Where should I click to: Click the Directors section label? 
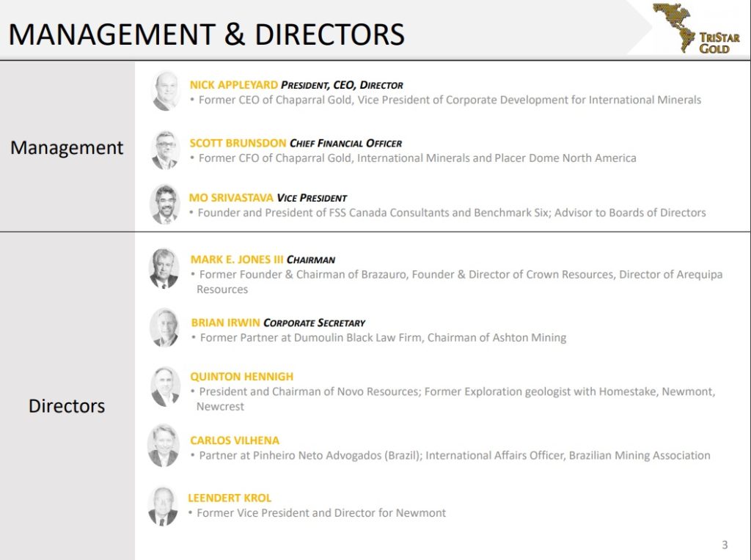click(67, 405)
